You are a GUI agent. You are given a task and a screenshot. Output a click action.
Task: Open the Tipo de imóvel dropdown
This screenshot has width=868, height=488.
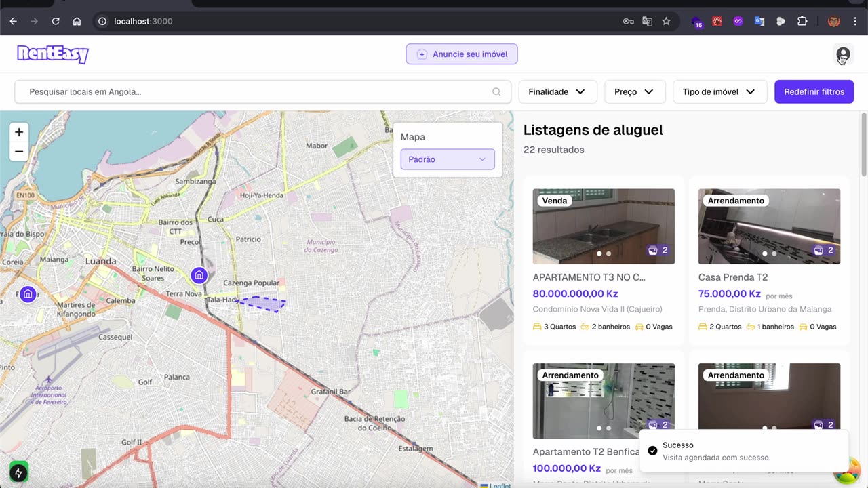click(719, 92)
